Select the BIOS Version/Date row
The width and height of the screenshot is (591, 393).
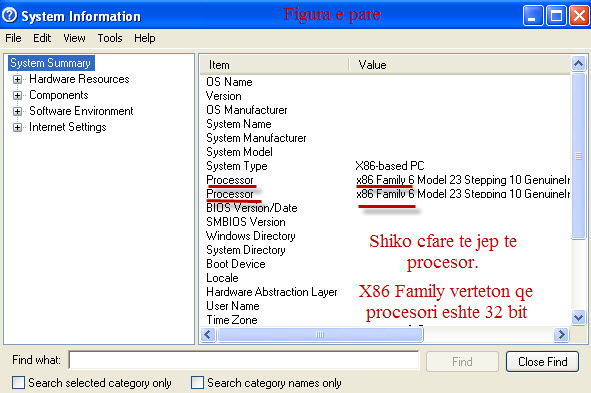[x=385, y=208]
